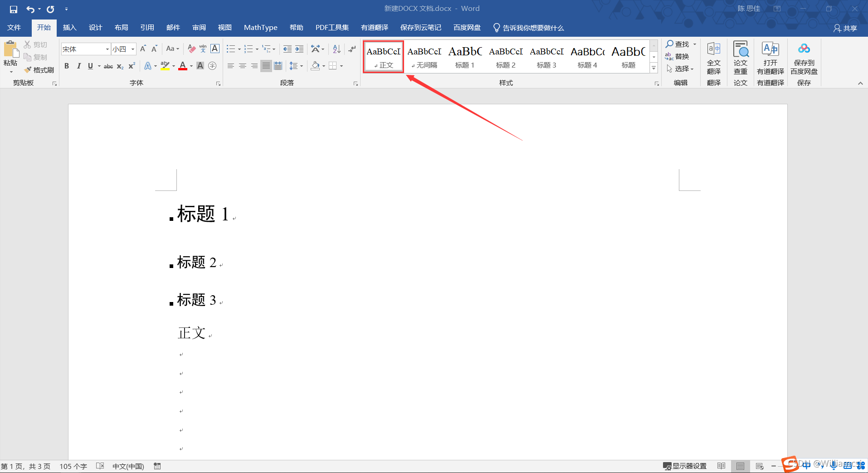The image size is (868, 473).
Task: Open the 文件 menu
Action: pyautogui.click(x=14, y=28)
